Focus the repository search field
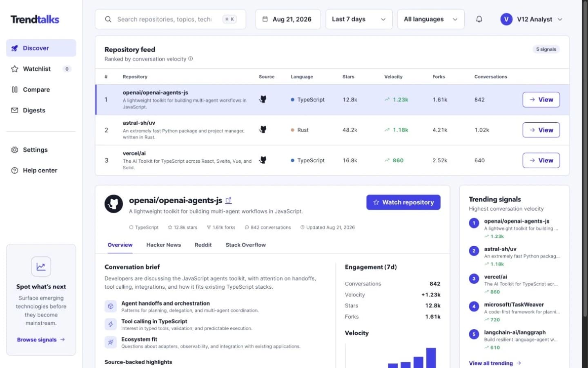The width and height of the screenshot is (588, 368). [x=170, y=19]
